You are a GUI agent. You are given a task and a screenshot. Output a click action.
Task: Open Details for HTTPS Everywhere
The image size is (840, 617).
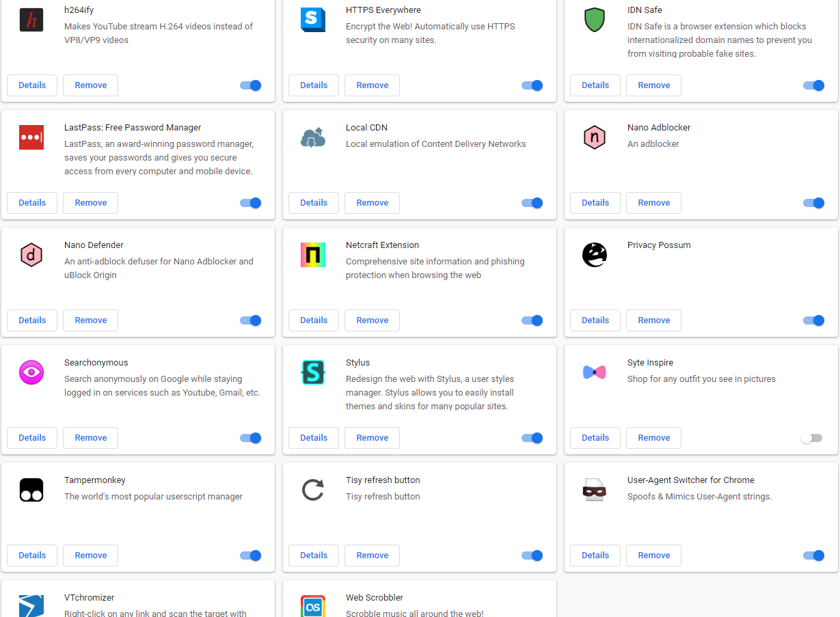[x=314, y=85]
